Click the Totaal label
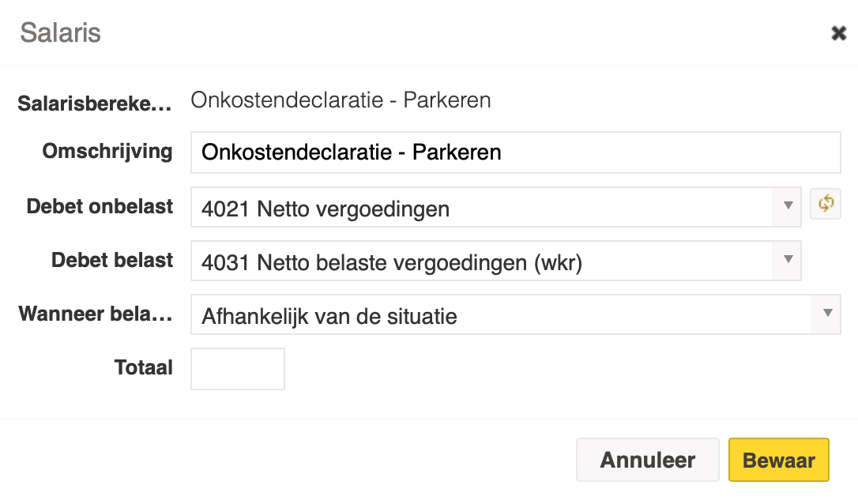858x504 pixels. (143, 367)
